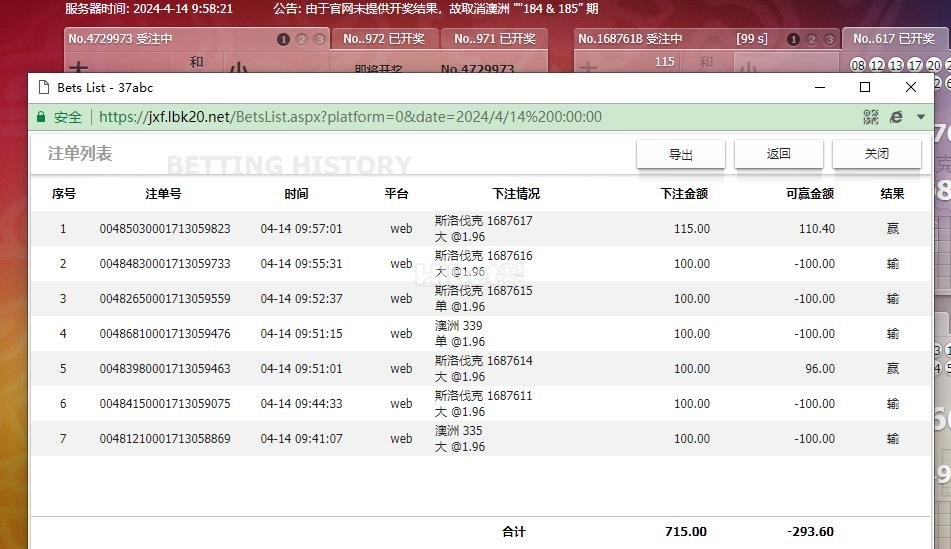The width and height of the screenshot is (951, 549).
Task: Click the 注单列表 page heading
Action: [80, 153]
